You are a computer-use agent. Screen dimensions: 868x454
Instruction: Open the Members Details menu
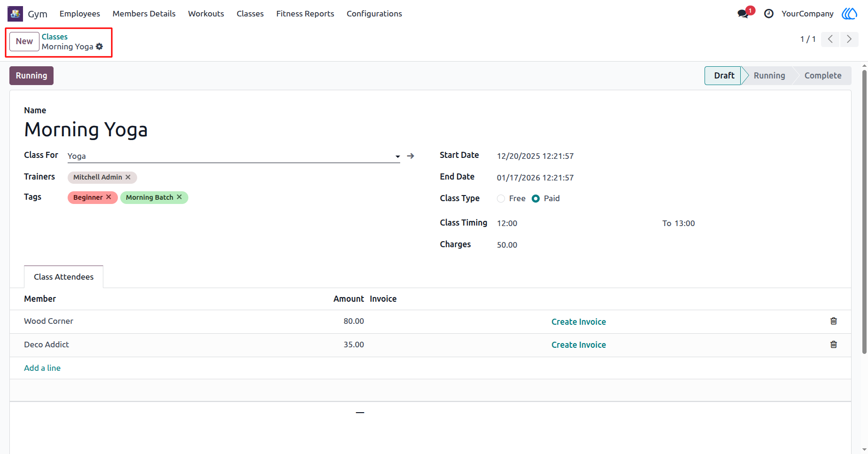pos(144,14)
